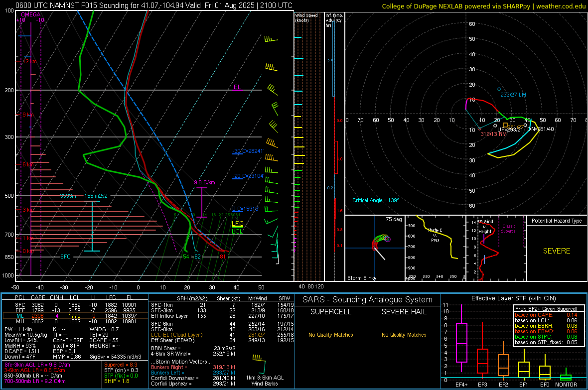
Task: Select the SFC parcel row
Action: (75, 305)
